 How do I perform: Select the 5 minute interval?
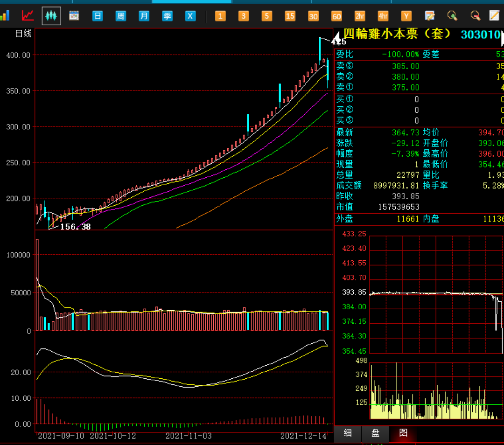click(x=267, y=16)
